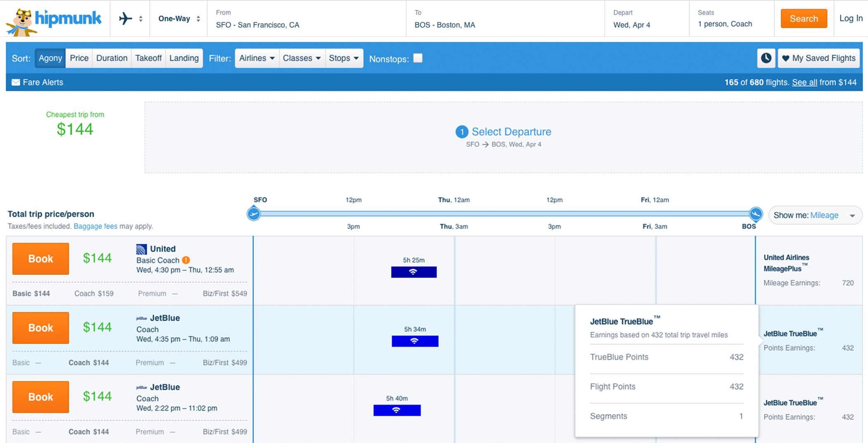Sort flights by Agony

[x=50, y=58]
